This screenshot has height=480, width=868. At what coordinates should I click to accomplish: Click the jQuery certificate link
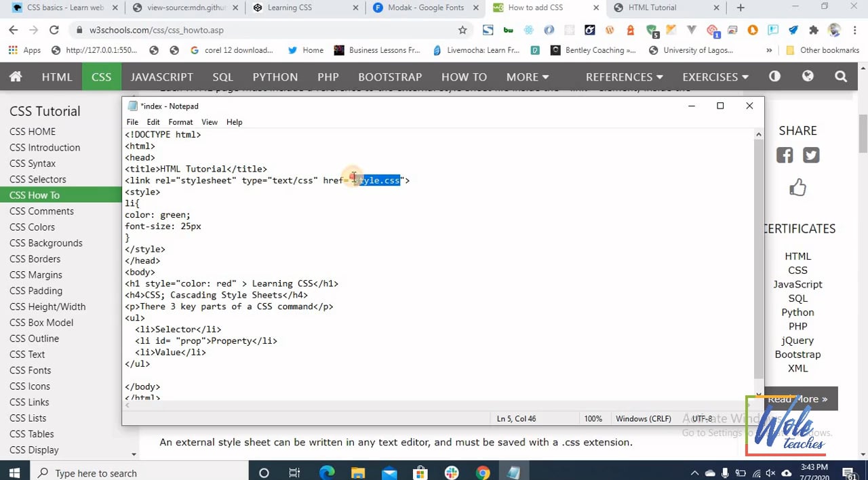[797, 340]
